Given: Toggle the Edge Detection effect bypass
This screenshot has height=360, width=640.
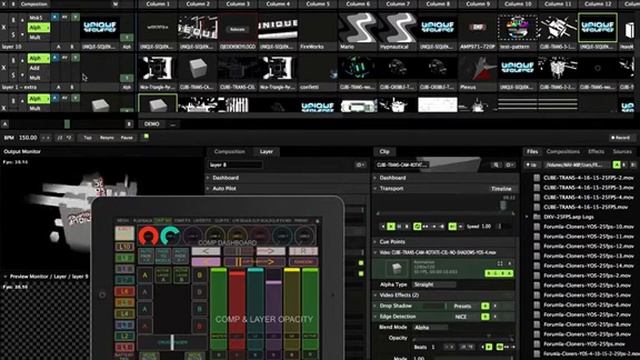Looking at the screenshot, I should (x=485, y=316).
